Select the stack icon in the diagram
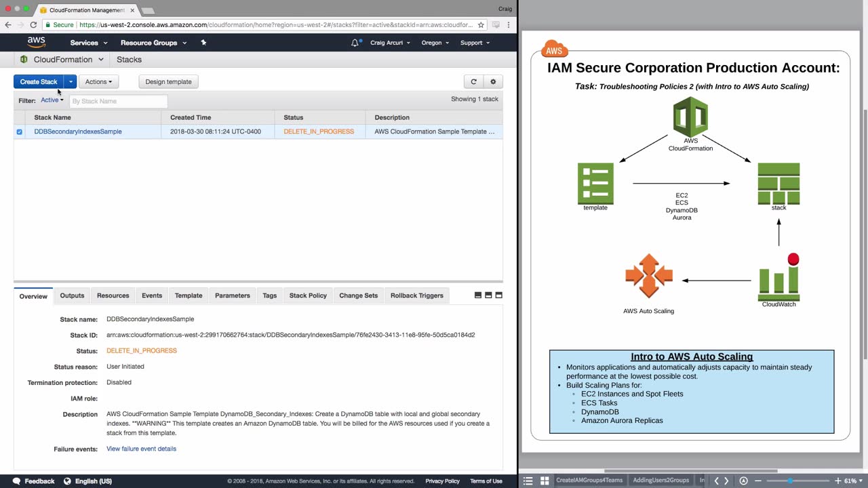 (778, 184)
